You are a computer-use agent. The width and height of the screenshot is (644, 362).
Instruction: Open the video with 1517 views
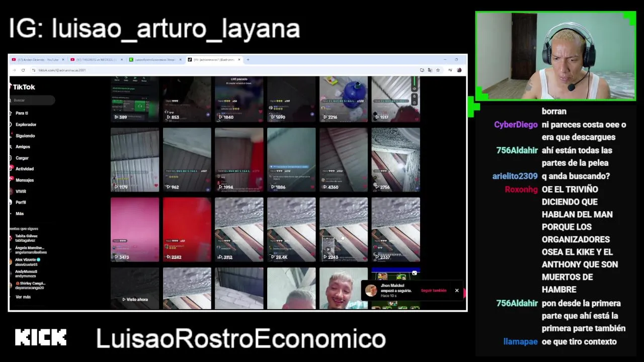point(395,99)
